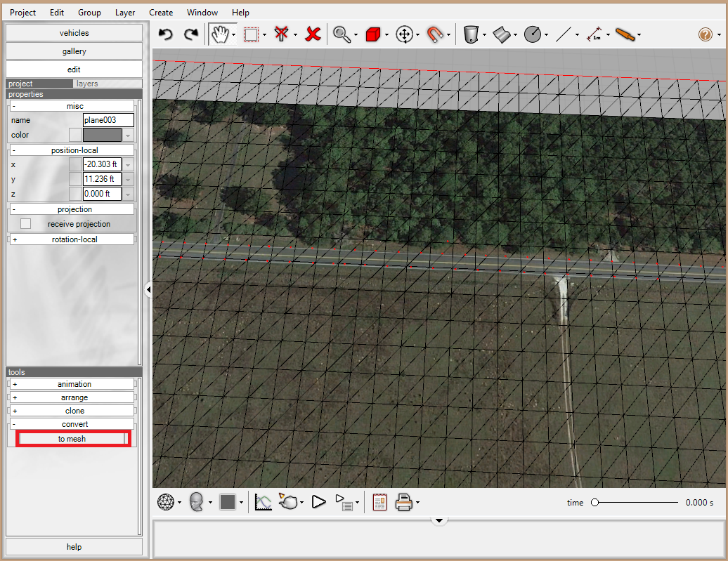Click the printer icon
728x561 pixels.
(404, 502)
